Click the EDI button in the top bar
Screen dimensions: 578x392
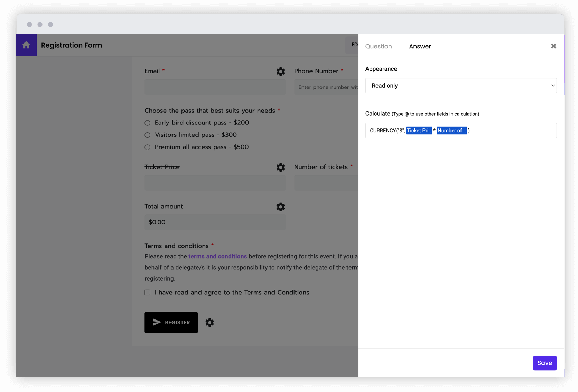(x=354, y=45)
